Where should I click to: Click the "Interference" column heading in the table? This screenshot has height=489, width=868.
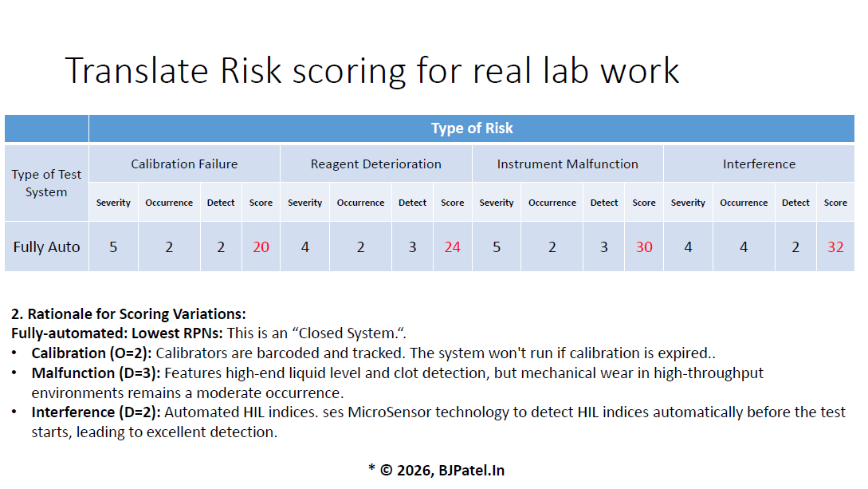click(759, 164)
